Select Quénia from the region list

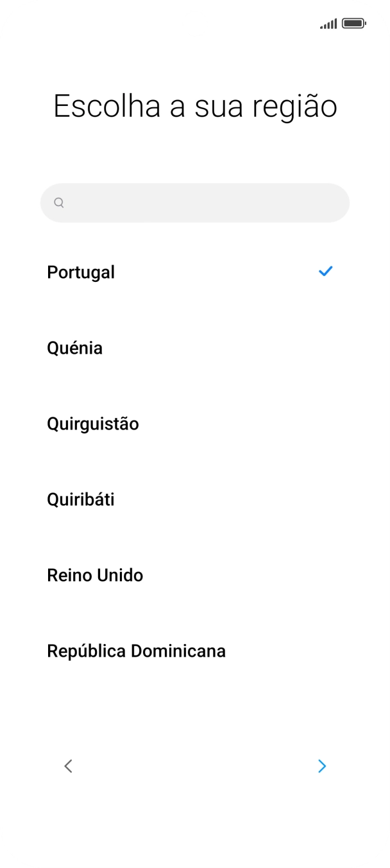[75, 348]
